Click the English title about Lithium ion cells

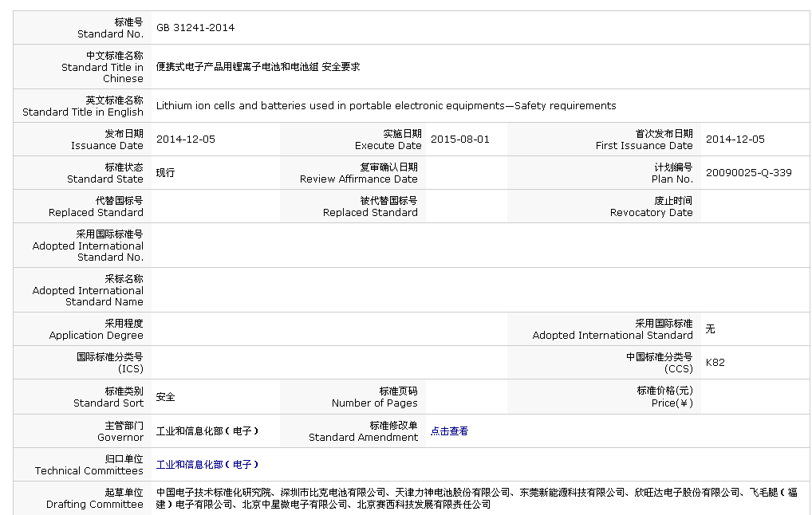[385, 106]
